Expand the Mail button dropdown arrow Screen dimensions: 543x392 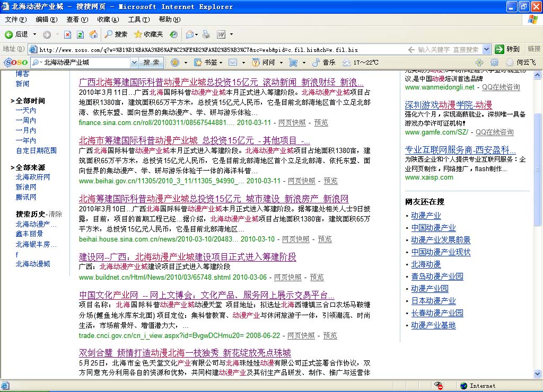click(x=196, y=34)
